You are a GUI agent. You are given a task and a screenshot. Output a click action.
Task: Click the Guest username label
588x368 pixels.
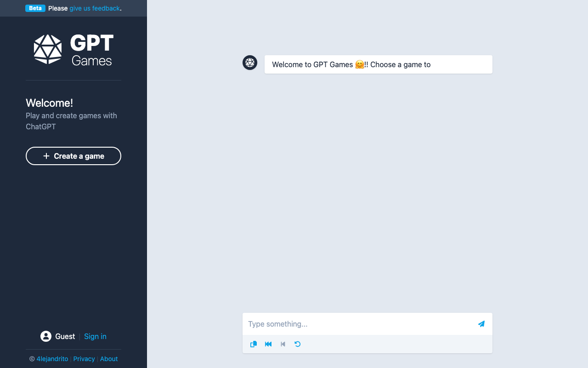click(65, 336)
